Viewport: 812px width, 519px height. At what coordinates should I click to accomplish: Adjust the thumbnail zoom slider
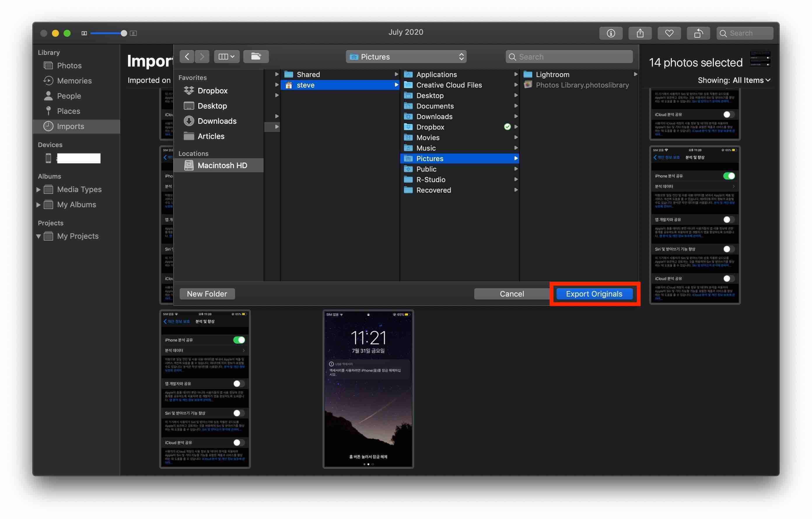[123, 33]
